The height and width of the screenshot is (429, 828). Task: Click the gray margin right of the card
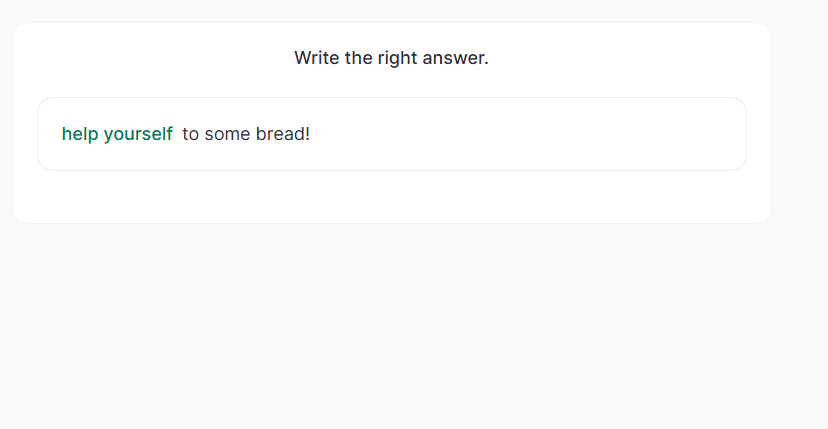tap(800, 120)
